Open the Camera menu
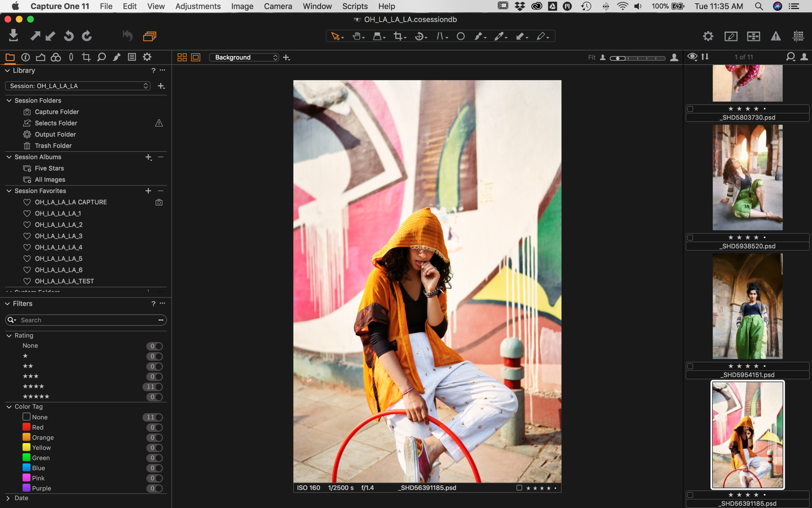The image size is (812, 508). [x=278, y=6]
